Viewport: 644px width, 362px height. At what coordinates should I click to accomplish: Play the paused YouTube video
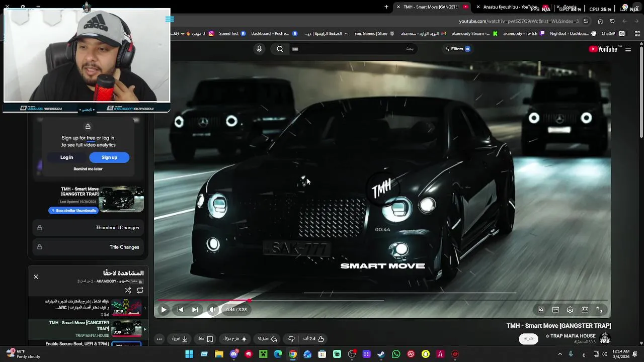tap(164, 310)
